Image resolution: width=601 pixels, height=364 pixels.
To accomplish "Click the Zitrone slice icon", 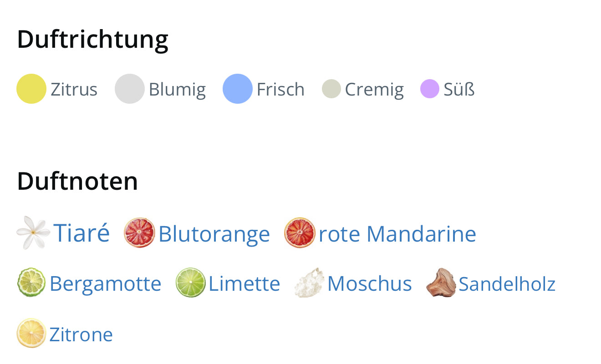I will tap(31, 333).
